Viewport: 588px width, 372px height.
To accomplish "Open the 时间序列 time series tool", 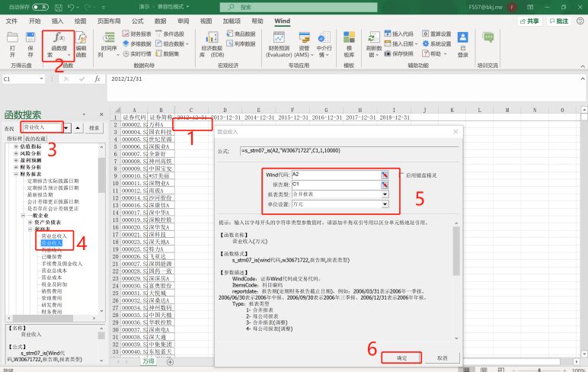I will pyautogui.click(x=108, y=45).
